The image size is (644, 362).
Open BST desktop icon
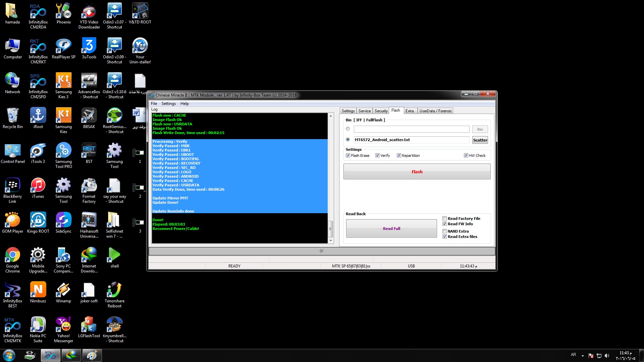click(89, 153)
